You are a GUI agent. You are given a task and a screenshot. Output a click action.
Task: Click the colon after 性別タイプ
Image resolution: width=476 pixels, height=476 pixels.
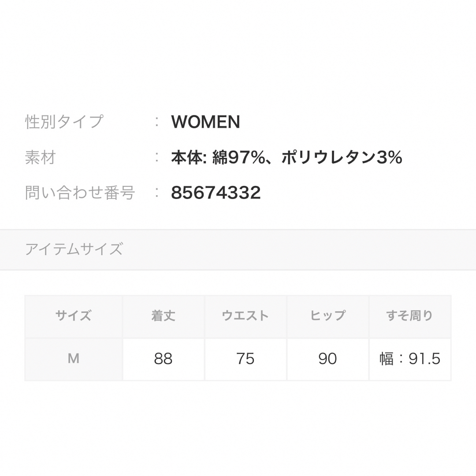156,122
